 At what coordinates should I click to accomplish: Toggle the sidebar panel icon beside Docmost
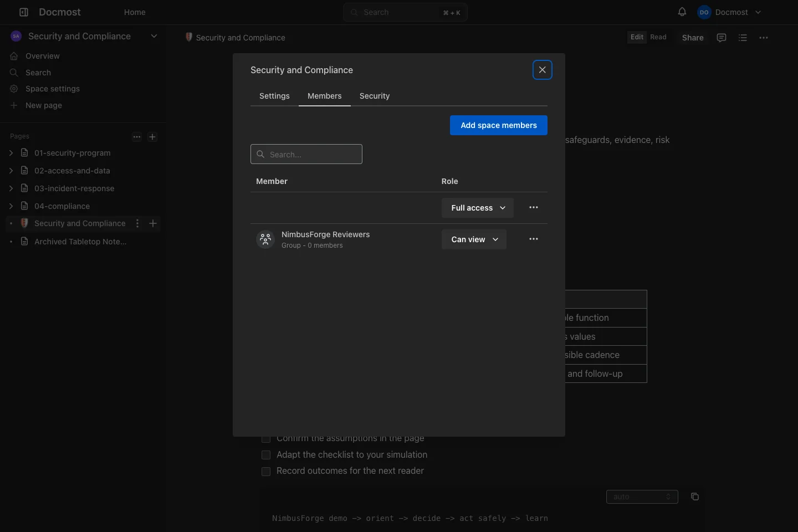(24, 12)
